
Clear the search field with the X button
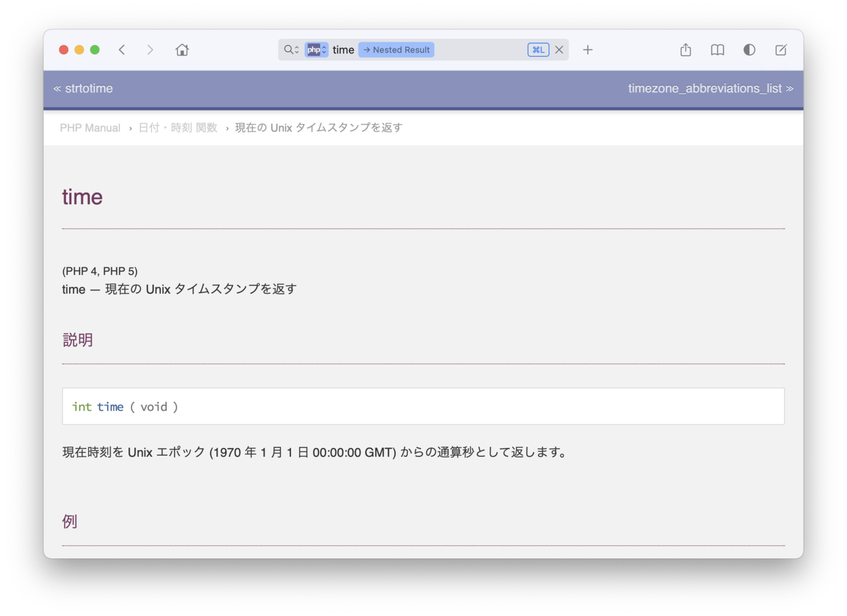pyautogui.click(x=559, y=50)
